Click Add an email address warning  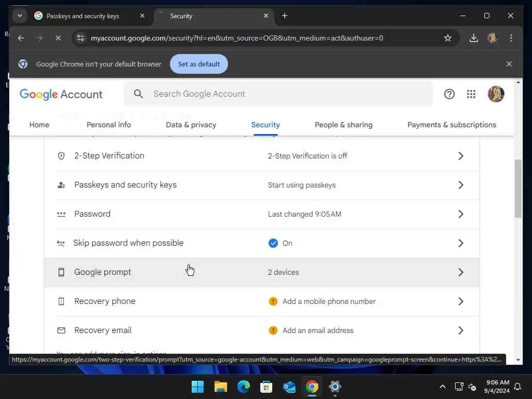pyautogui.click(x=311, y=330)
